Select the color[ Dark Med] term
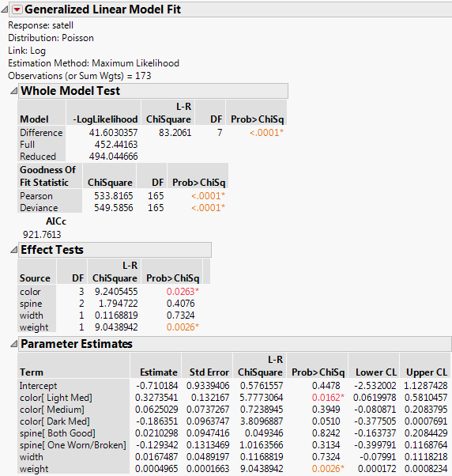This screenshot has width=452, height=476. [55, 421]
